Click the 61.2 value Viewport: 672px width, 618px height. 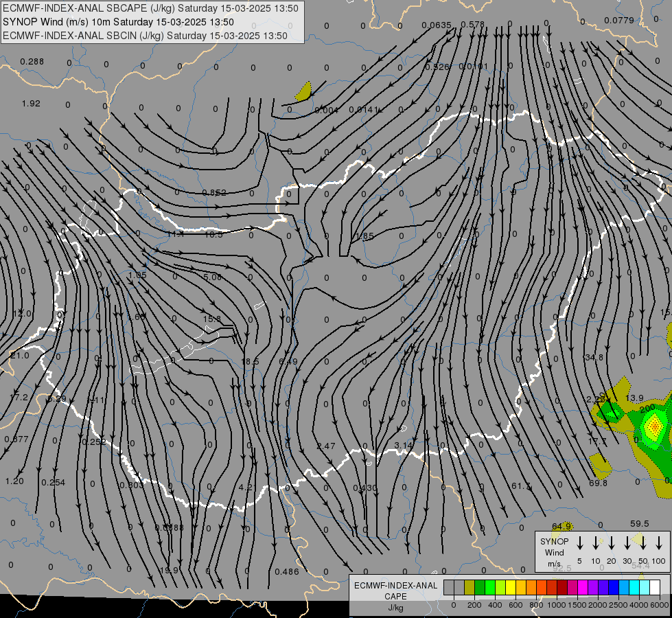point(521,486)
